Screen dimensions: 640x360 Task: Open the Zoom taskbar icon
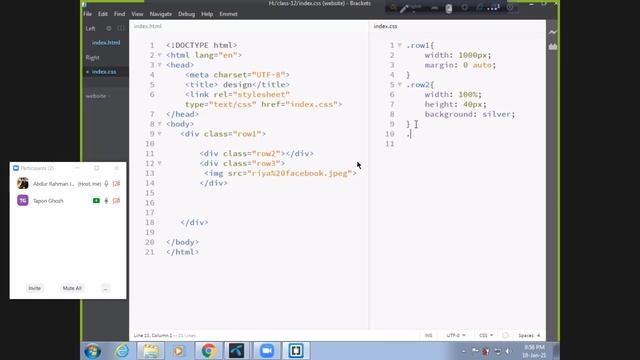[x=267, y=351]
